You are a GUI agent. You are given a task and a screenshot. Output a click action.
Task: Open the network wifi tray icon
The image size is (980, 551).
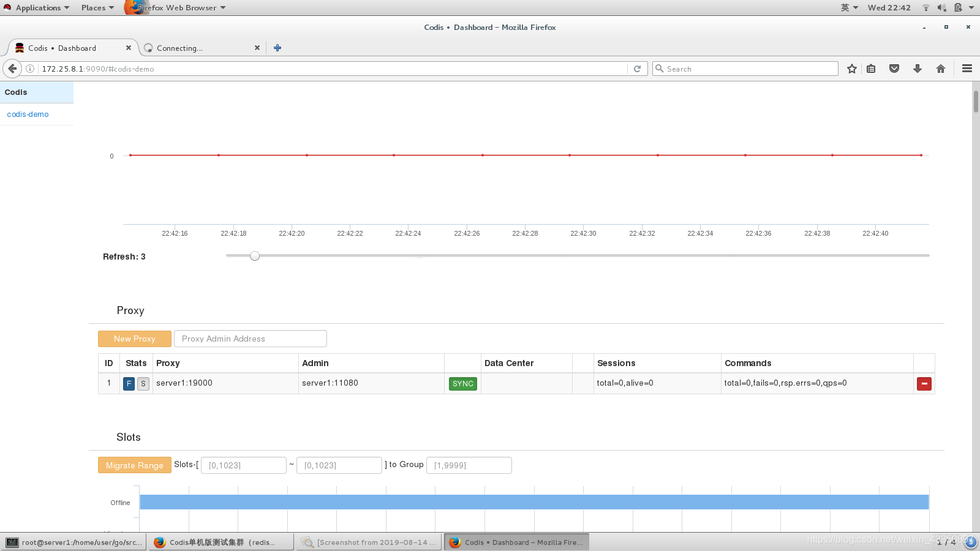click(926, 8)
